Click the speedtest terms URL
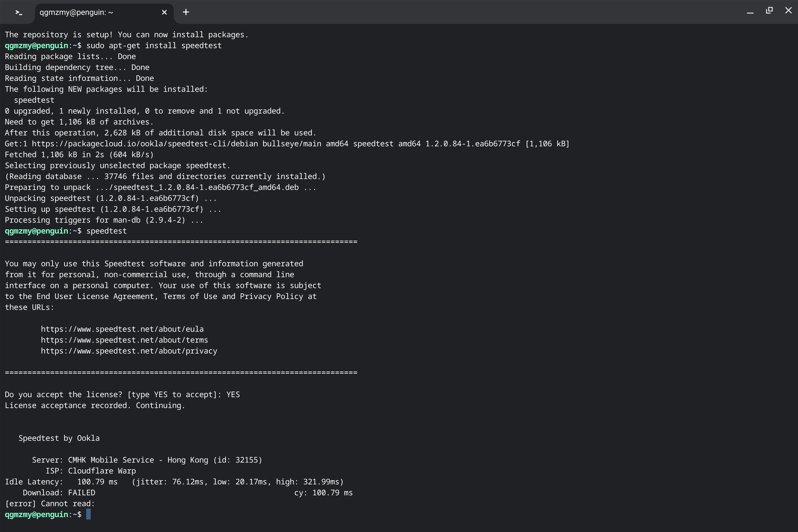 (x=124, y=340)
